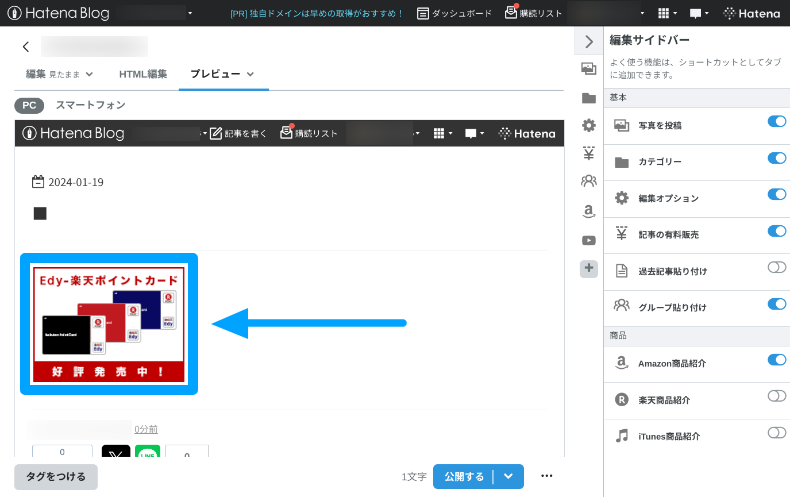The height and width of the screenshot is (498, 790).
Task: Click the 記事の有料販売 yen icon in list
Action: point(622,233)
